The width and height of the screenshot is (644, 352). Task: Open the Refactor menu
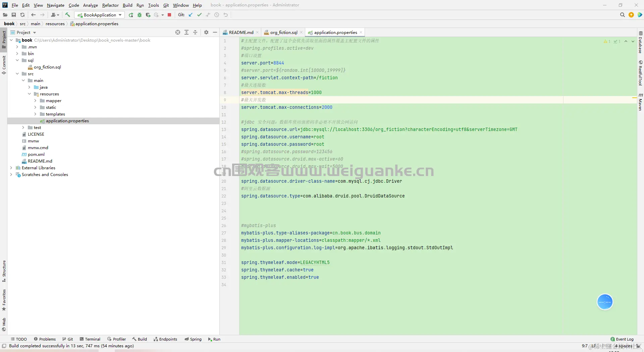(x=110, y=5)
